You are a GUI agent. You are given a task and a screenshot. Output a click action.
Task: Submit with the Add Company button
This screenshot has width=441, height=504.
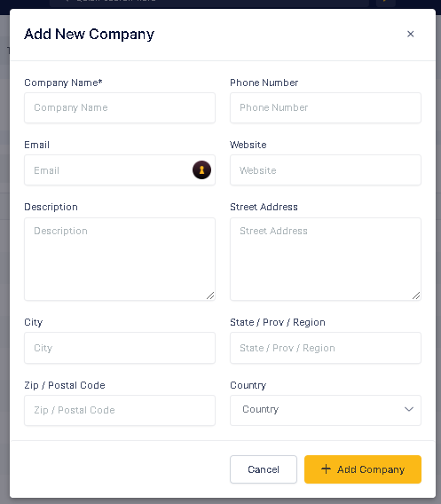tap(363, 469)
